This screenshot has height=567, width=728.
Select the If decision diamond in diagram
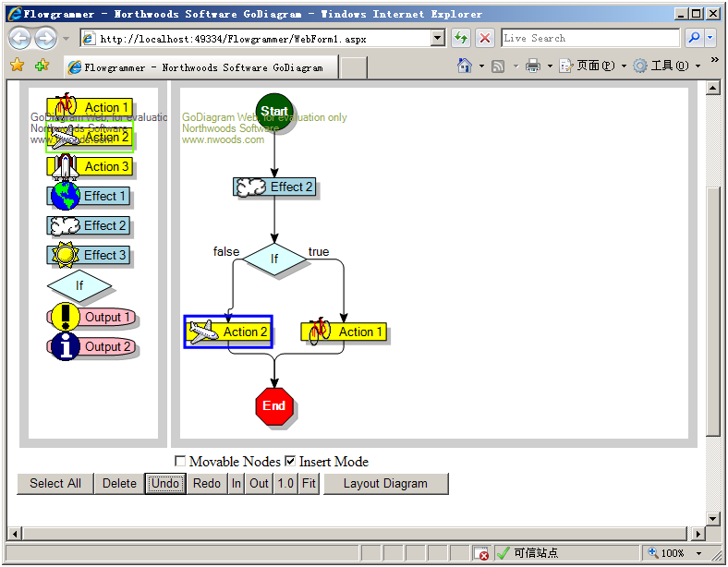pos(274,259)
